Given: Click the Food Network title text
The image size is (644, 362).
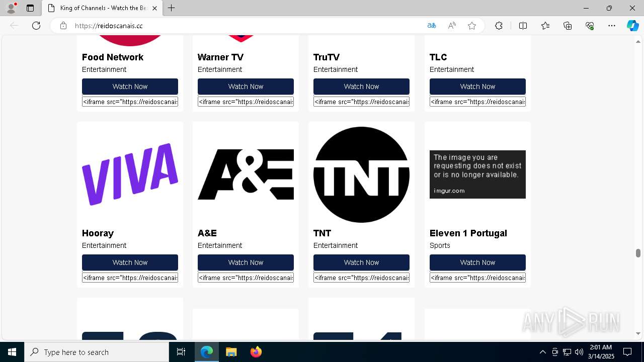Looking at the screenshot, I should tap(113, 57).
